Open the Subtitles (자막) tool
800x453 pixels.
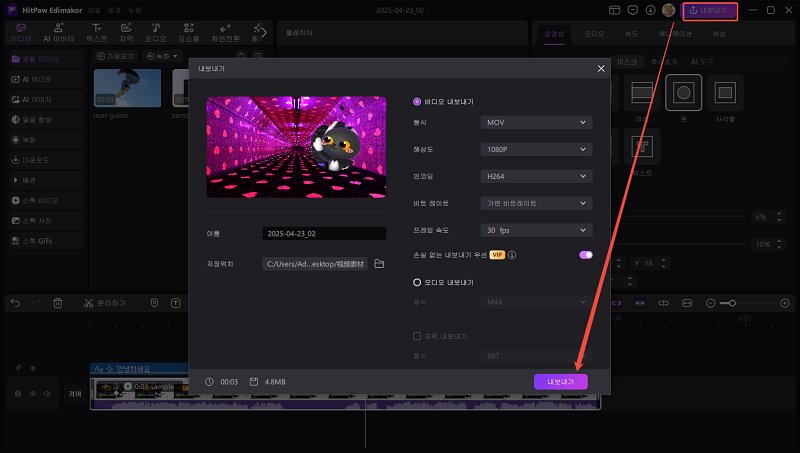[x=126, y=33]
